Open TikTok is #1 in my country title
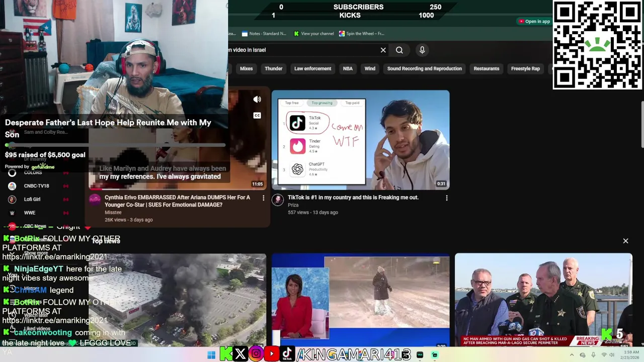This screenshot has height=362, width=644. (x=353, y=198)
